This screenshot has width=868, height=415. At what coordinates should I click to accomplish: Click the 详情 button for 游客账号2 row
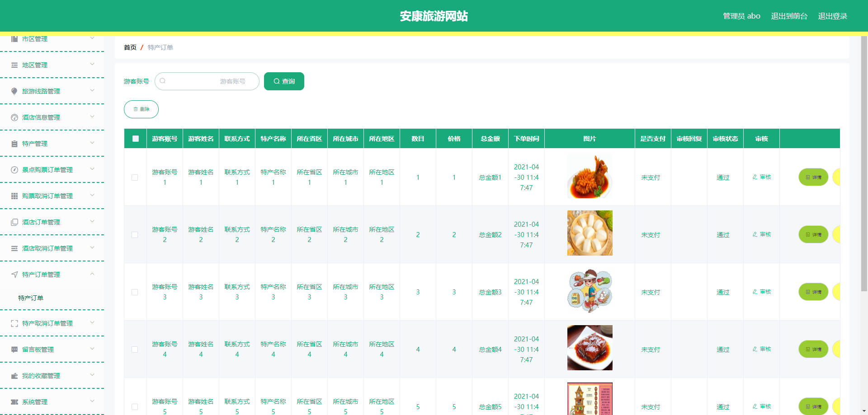(x=813, y=234)
